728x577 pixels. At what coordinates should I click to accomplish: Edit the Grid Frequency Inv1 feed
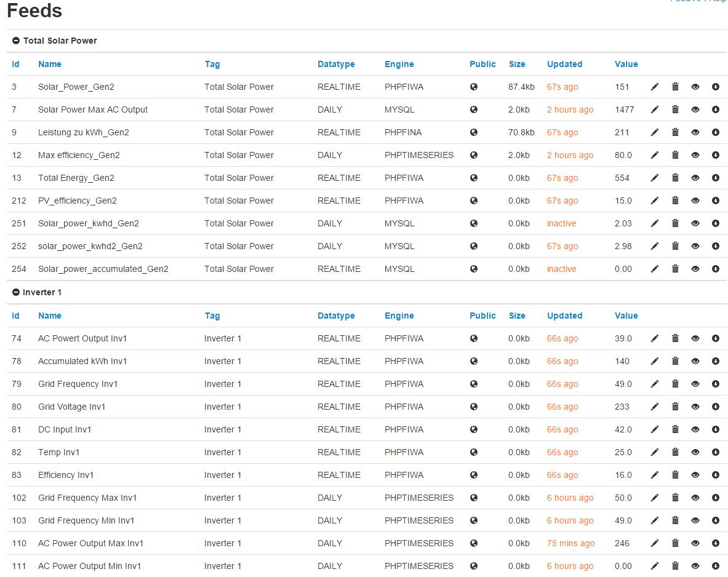pyautogui.click(x=654, y=384)
